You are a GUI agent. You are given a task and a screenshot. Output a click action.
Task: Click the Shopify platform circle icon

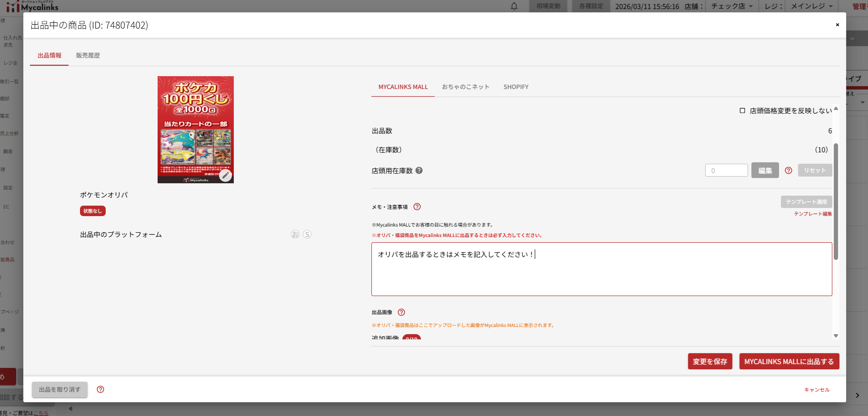[307, 234]
